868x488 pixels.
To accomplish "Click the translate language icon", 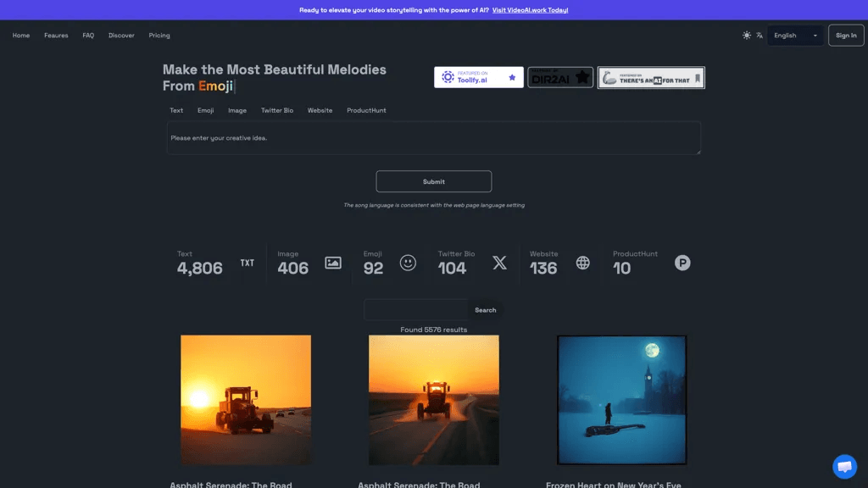I will pyautogui.click(x=759, y=36).
